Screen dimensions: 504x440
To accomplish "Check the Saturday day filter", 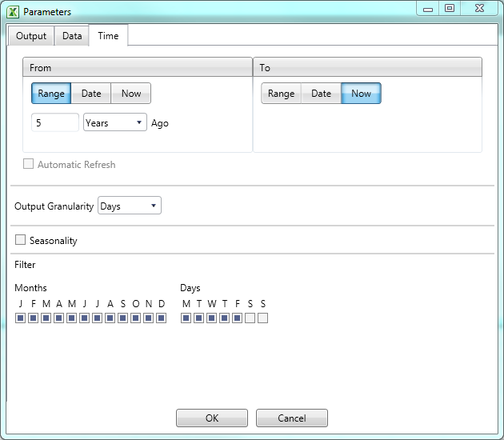I will coord(250,318).
